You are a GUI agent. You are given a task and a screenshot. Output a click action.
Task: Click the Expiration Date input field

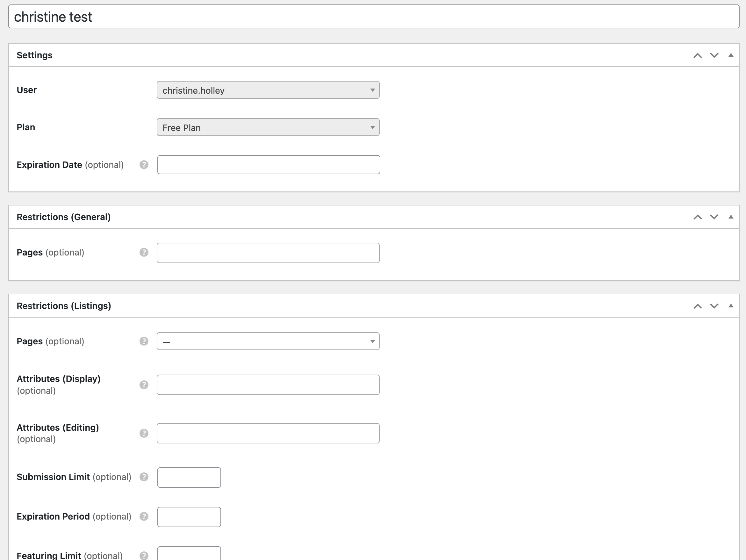(x=269, y=165)
